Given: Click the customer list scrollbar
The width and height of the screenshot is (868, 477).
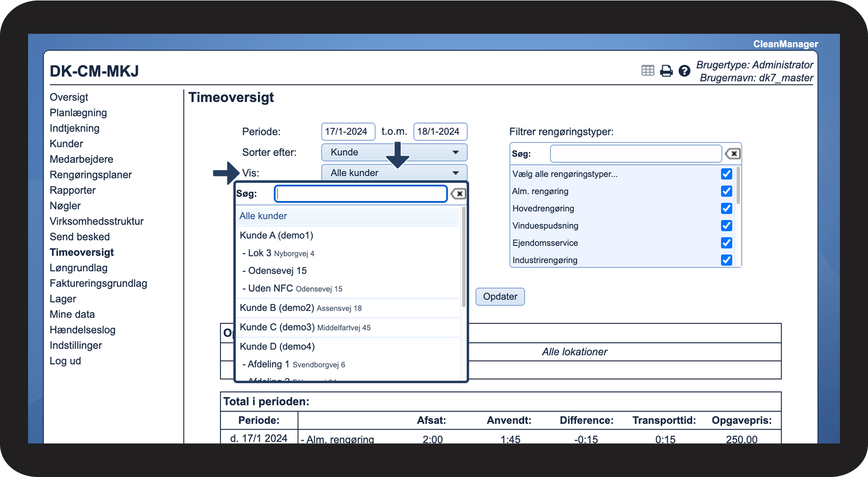Looking at the screenshot, I should point(464,257).
